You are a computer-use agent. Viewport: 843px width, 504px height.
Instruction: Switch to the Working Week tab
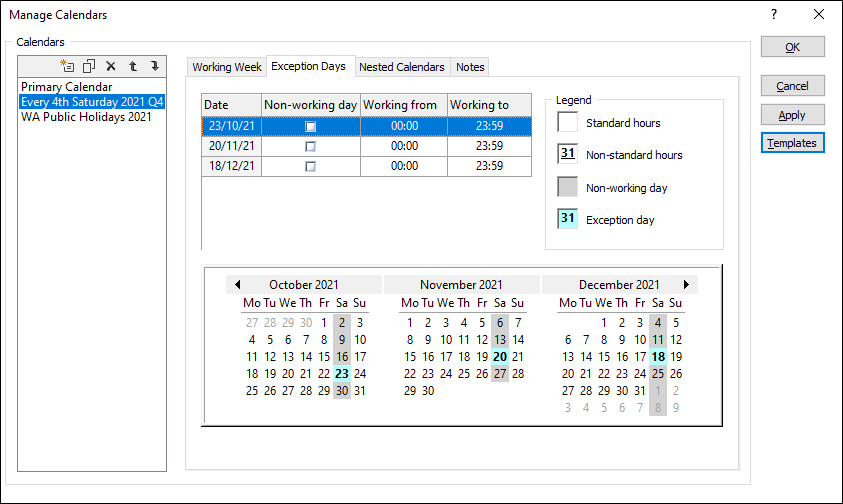point(227,67)
